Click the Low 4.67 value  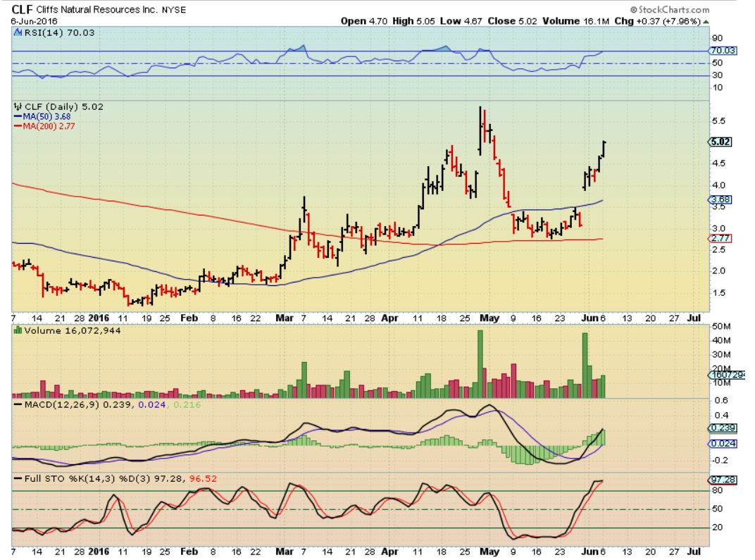tap(461, 21)
